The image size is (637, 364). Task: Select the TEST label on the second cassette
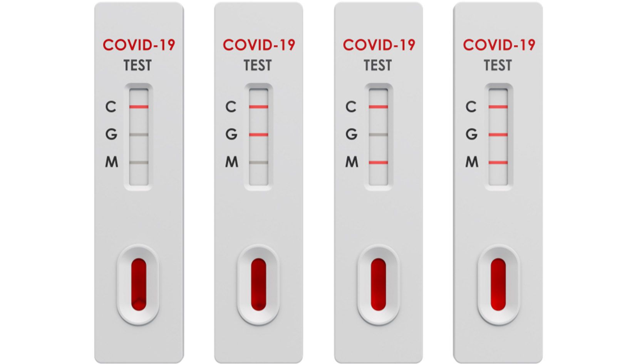[x=258, y=65]
